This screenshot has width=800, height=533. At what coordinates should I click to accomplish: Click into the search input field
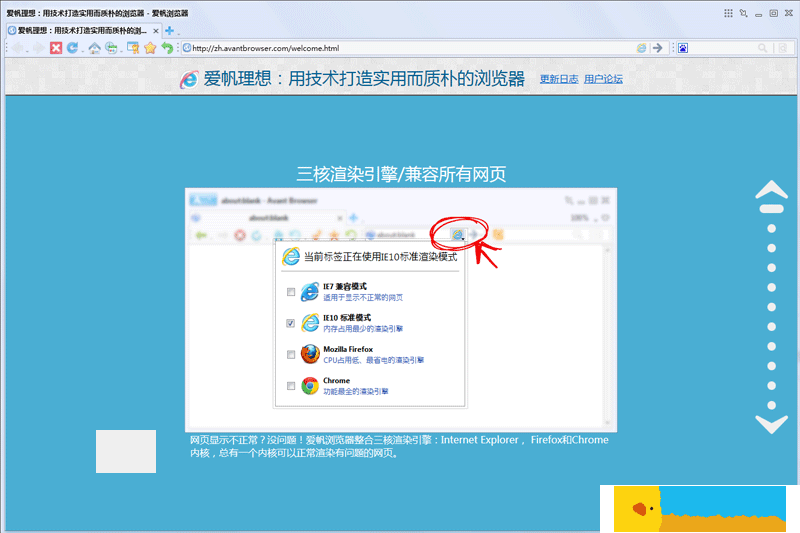pos(723,48)
